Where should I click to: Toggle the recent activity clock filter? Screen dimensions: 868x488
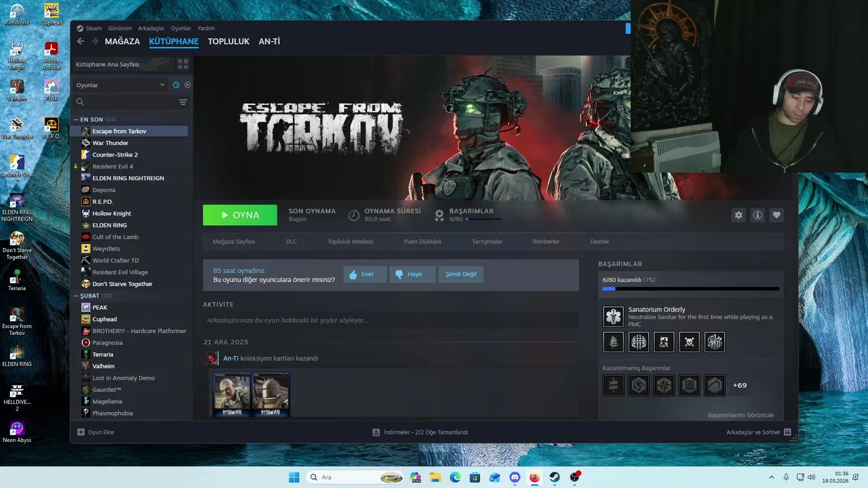pyautogui.click(x=176, y=85)
